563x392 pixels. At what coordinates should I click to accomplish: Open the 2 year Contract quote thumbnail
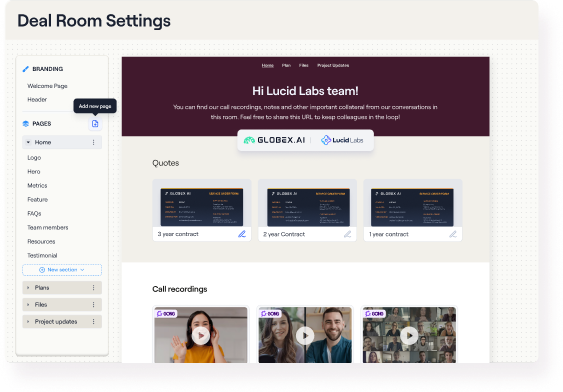coord(308,207)
